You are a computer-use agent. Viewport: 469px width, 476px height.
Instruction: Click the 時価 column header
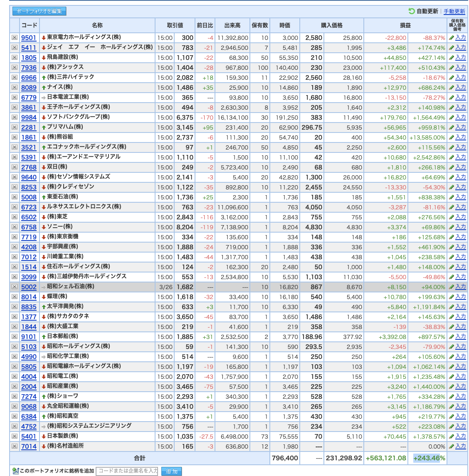click(285, 25)
